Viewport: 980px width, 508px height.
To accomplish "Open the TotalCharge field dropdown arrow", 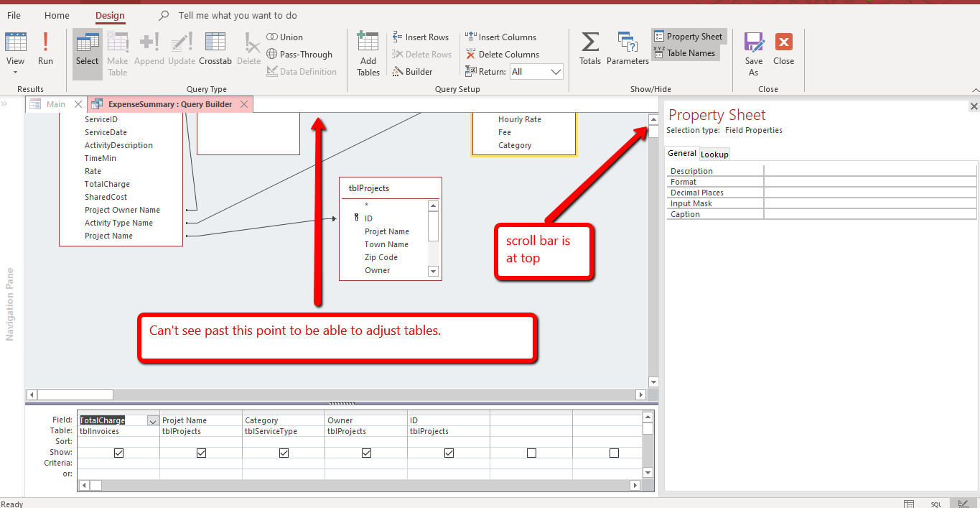I will (x=153, y=421).
